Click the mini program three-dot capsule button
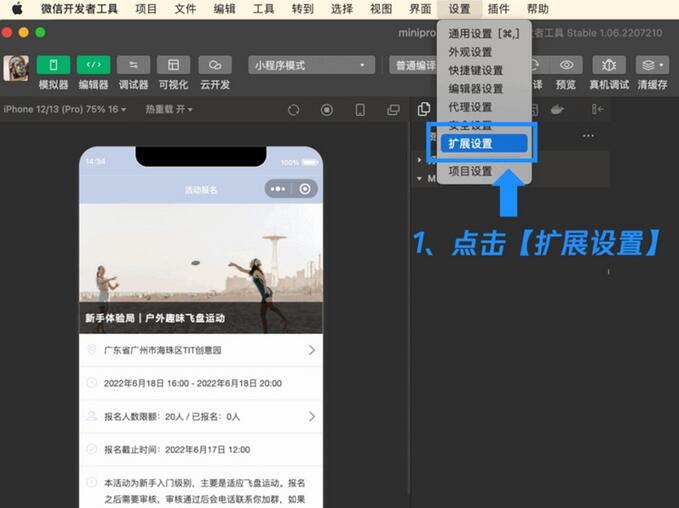 pyautogui.click(x=278, y=189)
